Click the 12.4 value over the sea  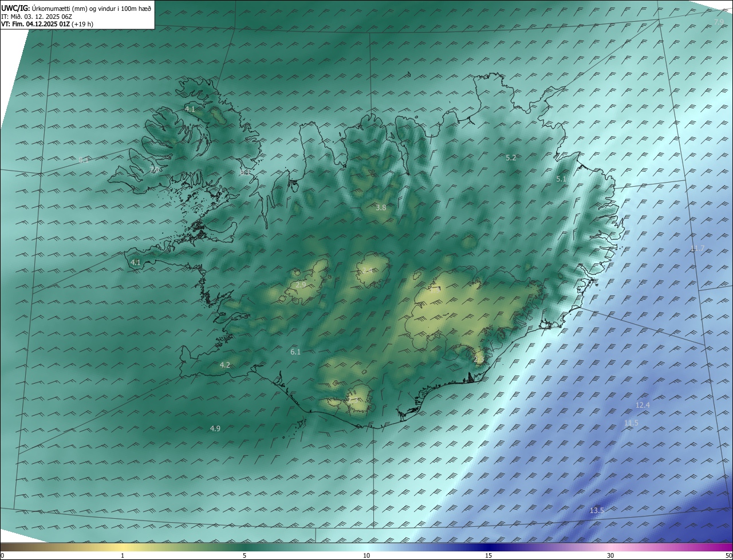pos(643,405)
